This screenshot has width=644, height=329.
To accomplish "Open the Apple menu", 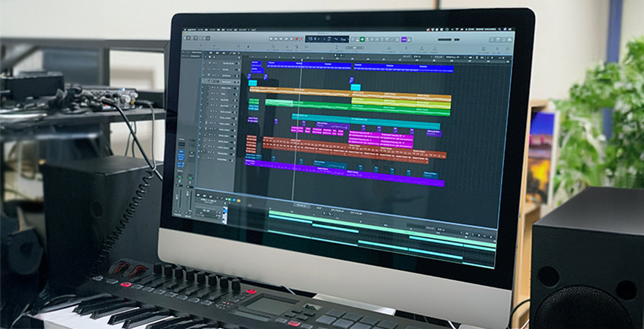I will 185,31.
